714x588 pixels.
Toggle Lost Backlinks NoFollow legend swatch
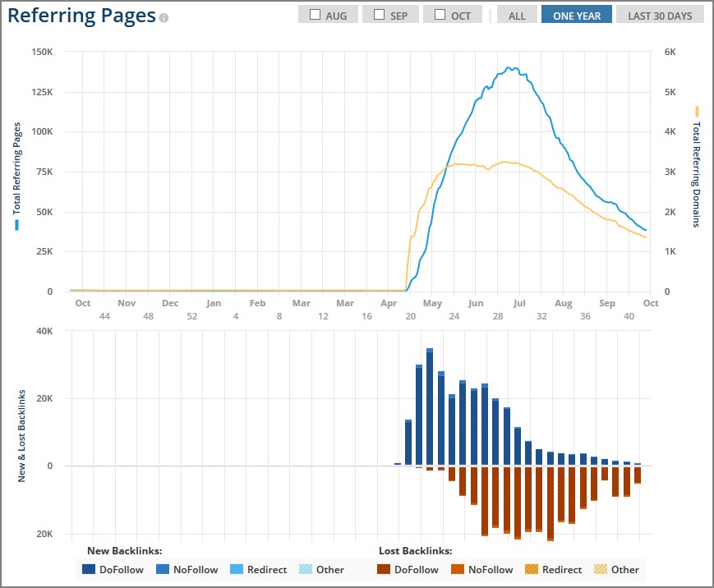[458, 569]
